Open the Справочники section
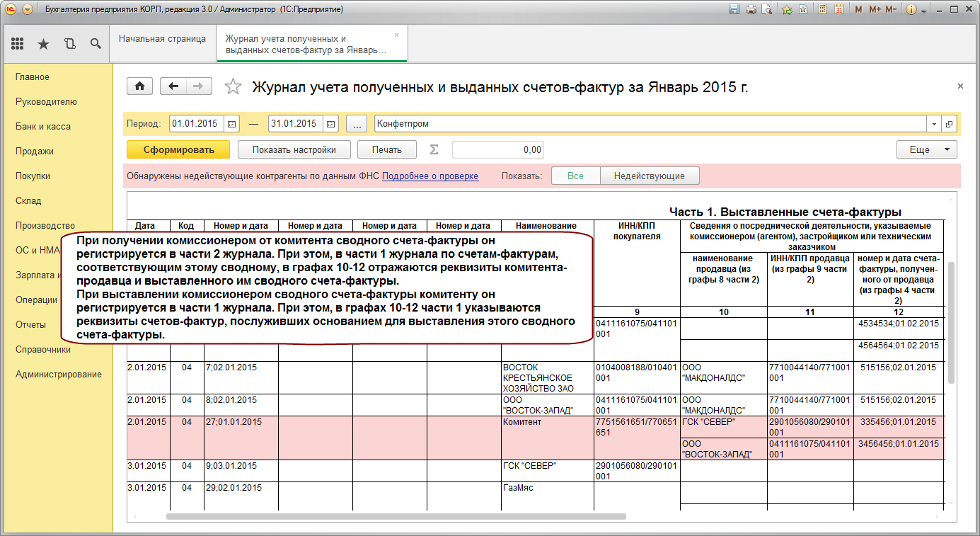This screenshot has height=536, width=980. point(43,349)
